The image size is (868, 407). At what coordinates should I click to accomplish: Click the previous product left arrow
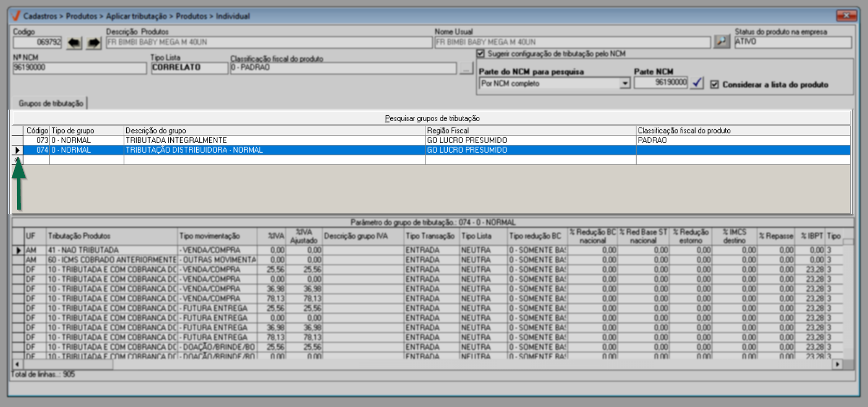74,42
